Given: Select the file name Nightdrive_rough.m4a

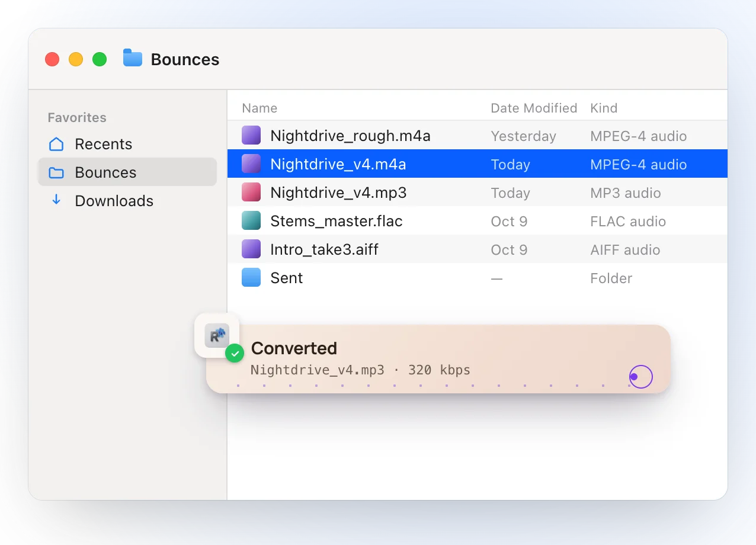Looking at the screenshot, I should point(350,136).
